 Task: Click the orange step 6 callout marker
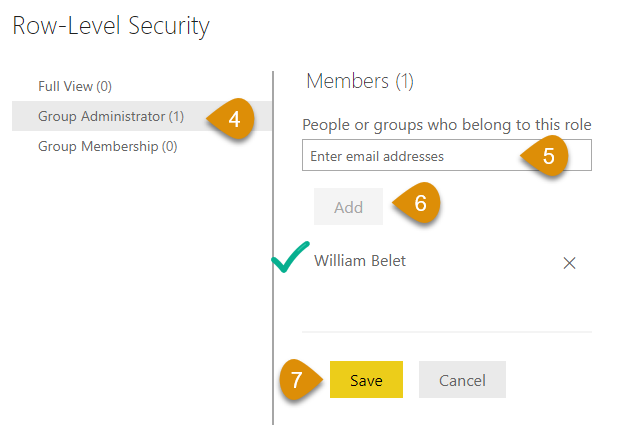pyautogui.click(x=417, y=203)
